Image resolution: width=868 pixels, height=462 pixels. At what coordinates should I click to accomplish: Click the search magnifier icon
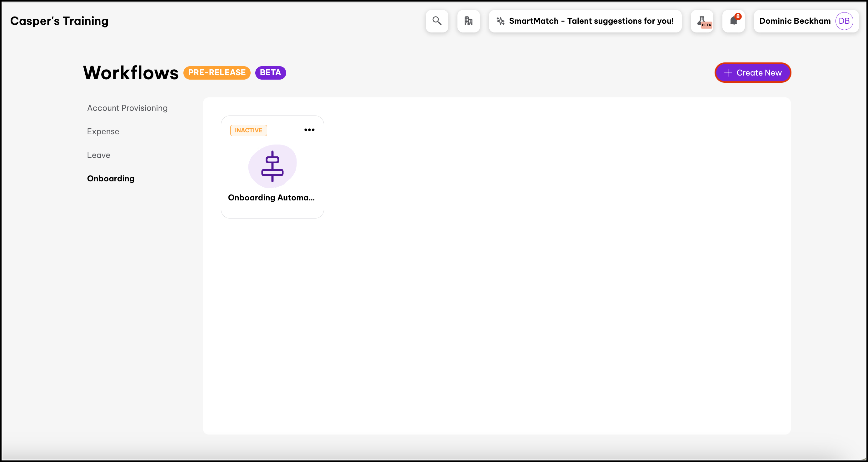[x=437, y=21]
